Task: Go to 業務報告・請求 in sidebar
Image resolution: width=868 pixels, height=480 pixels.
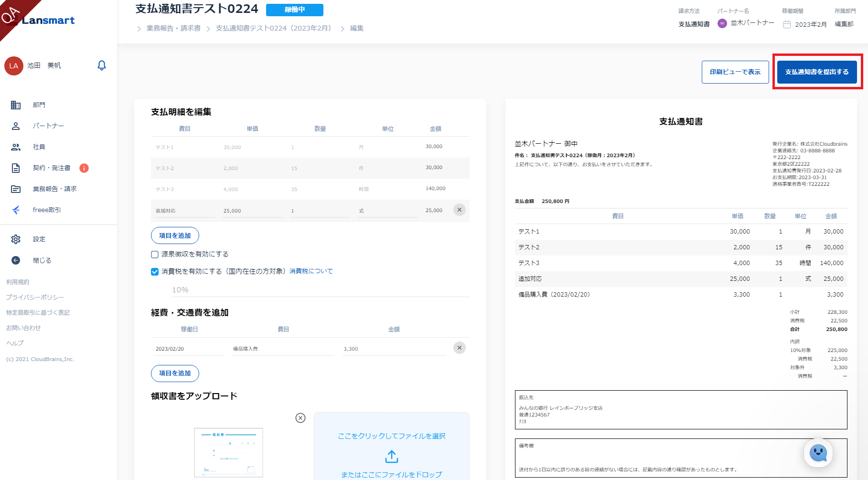Action: pos(54,189)
